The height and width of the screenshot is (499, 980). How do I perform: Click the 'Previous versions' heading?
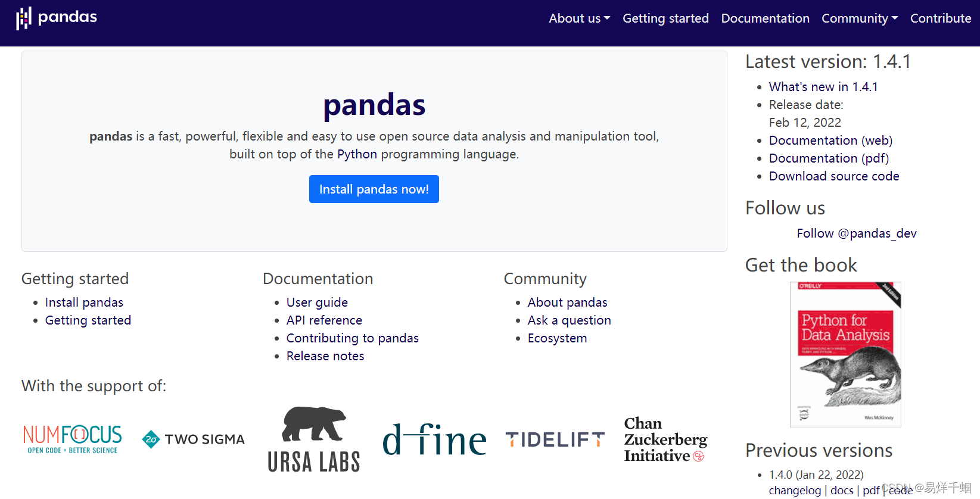[819, 450]
